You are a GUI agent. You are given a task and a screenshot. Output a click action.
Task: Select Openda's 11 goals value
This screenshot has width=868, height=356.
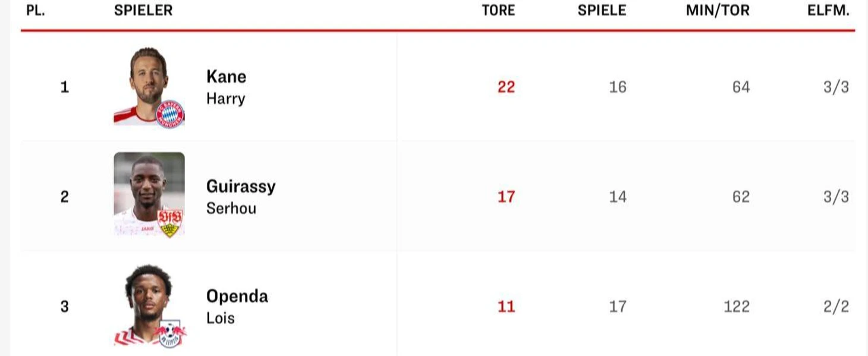pos(507,307)
